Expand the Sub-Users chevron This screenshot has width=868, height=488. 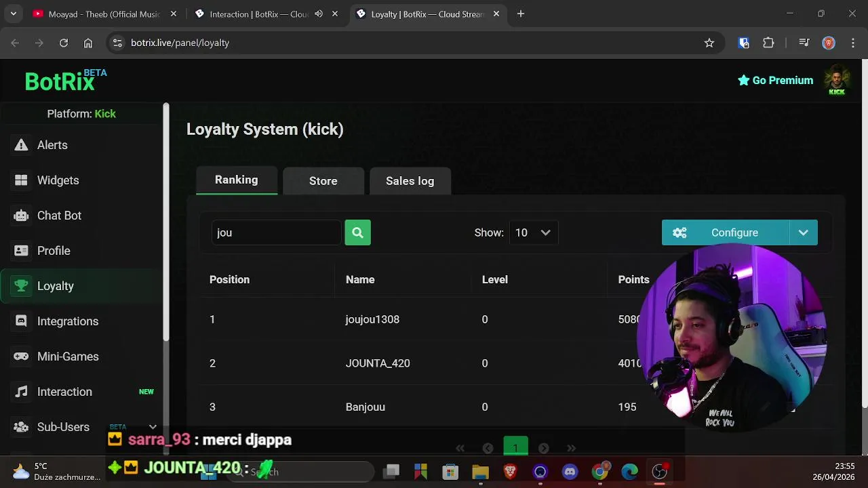(153, 427)
